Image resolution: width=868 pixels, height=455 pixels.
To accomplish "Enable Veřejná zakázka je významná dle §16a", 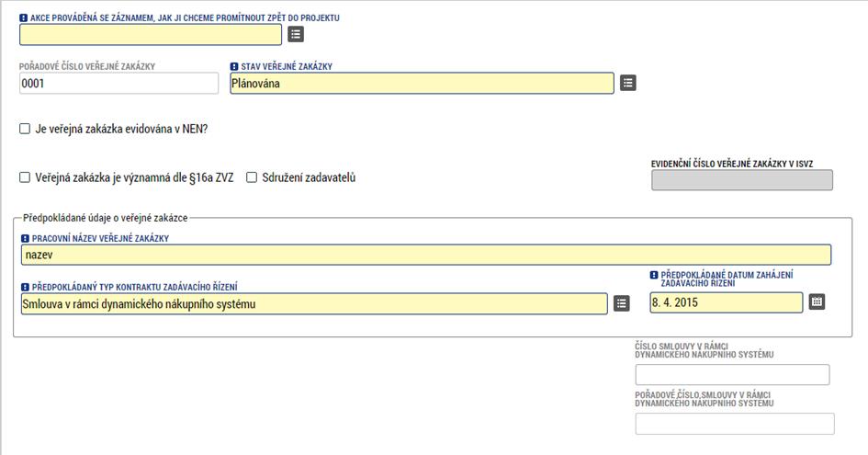I will pyautogui.click(x=25, y=177).
